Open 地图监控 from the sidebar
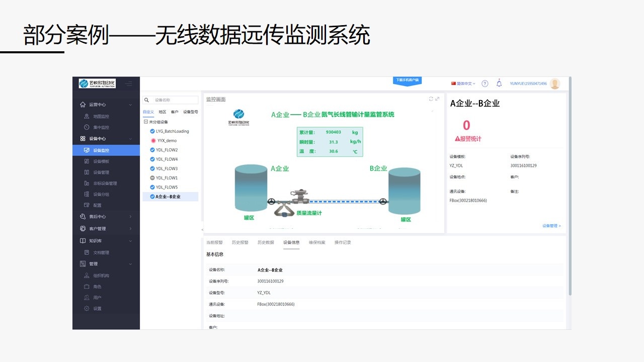Image resolution: width=644 pixels, height=362 pixels. point(101,116)
